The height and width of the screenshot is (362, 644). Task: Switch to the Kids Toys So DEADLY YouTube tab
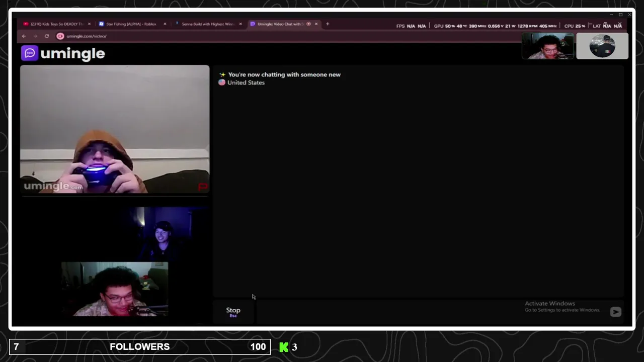click(x=56, y=24)
